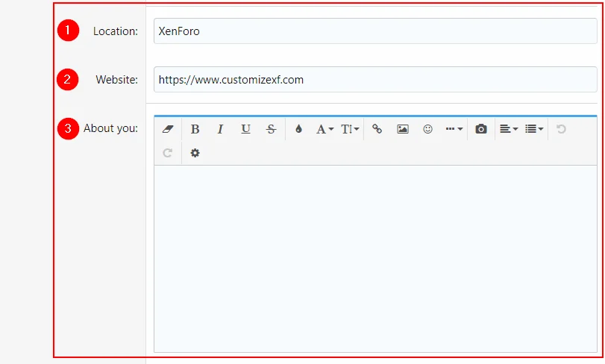Click the redo arrow icon
This screenshot has width=605, height=364.
[x=167, y=153]
